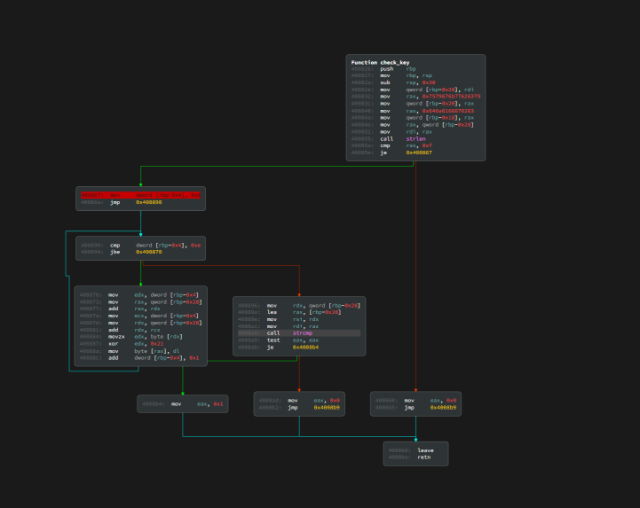Follow the je 0x400867 jump target
640x508 pixels.
pyautogui.click(x=419, y=153)
